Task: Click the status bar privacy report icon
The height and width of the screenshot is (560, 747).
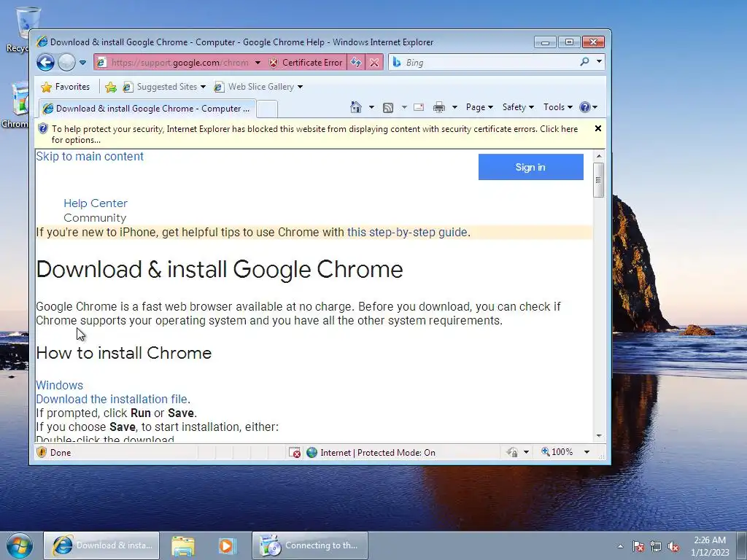Action: [x=512, y=452]
